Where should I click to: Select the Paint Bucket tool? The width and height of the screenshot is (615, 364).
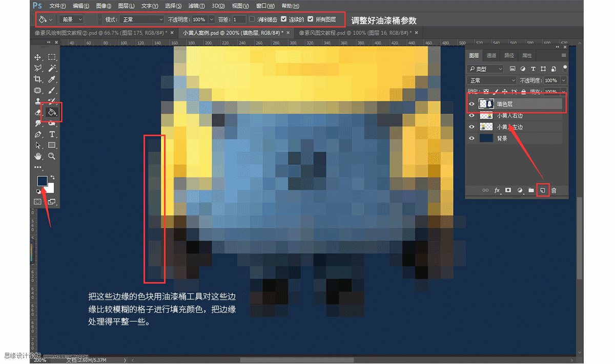coord(52,112)
